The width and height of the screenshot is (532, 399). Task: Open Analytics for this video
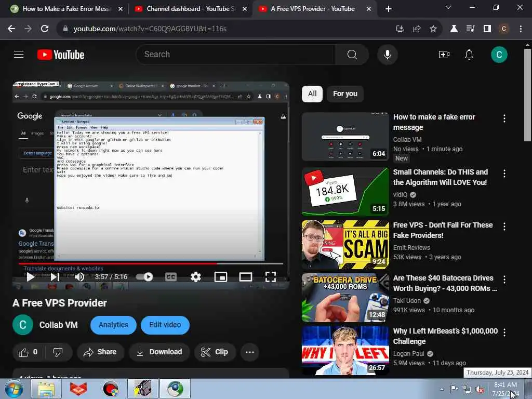[113, 325]
